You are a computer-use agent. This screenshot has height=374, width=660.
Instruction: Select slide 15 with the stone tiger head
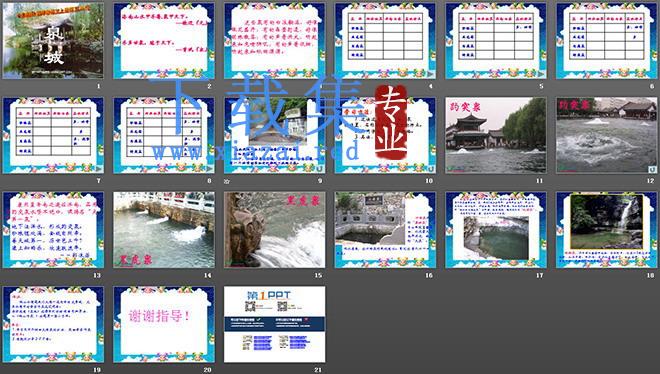274,230
